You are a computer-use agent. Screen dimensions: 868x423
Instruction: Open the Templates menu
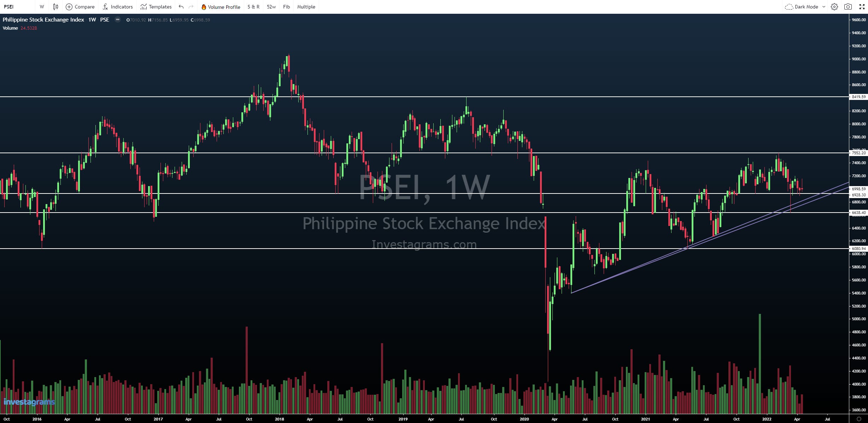coord(156,7)
